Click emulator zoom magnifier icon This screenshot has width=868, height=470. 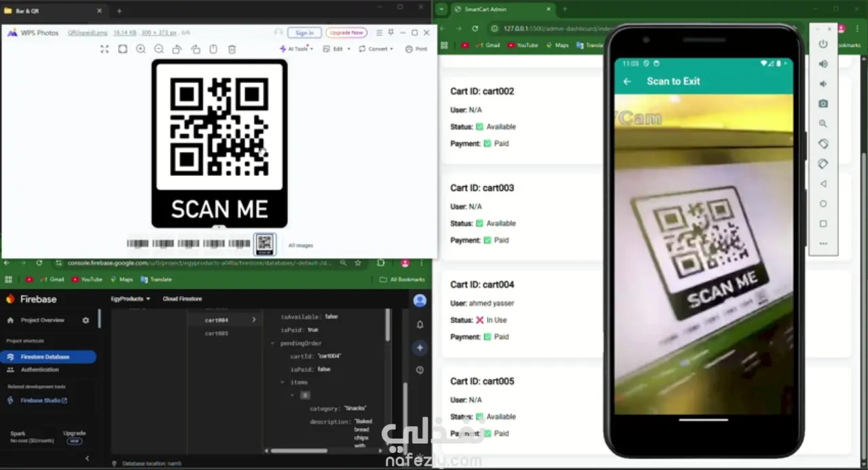[823, 124]
